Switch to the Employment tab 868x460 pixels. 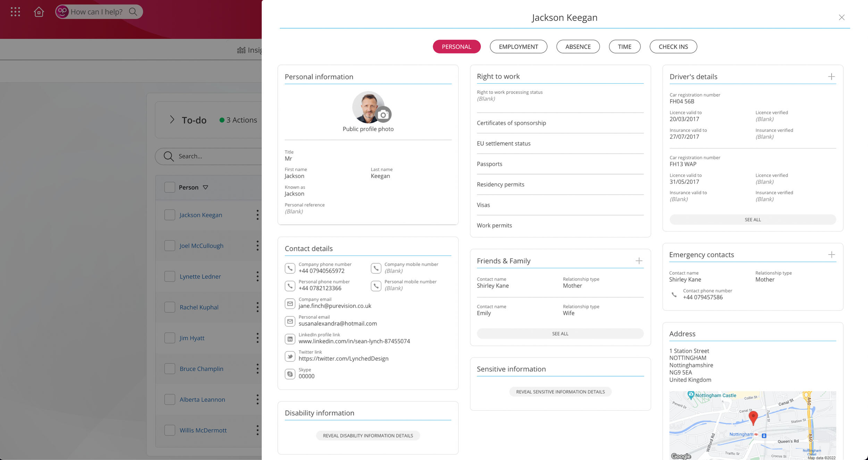click(x=518, y=46)
